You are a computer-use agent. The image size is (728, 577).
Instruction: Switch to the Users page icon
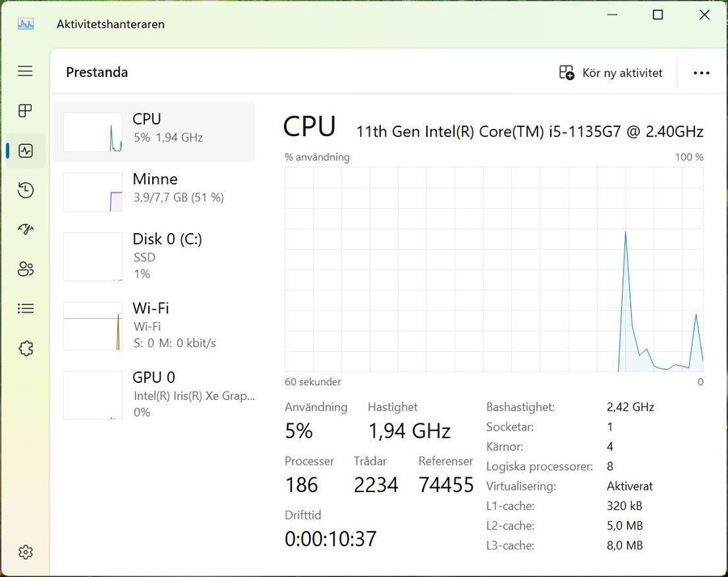25,269
